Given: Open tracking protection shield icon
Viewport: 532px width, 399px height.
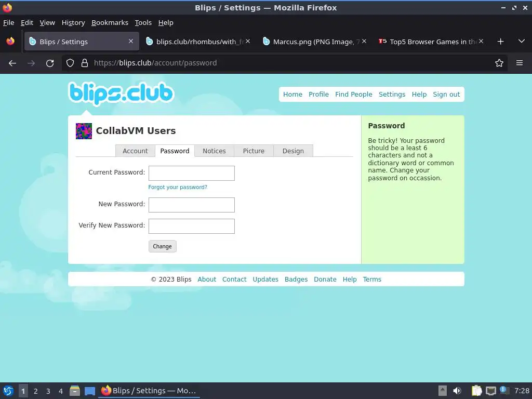Looking at the screenshot, I should 70,63.
